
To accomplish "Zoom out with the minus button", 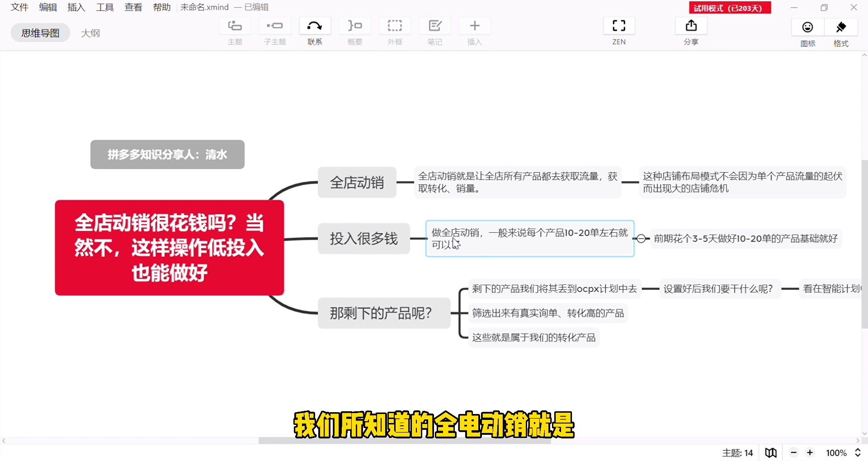I will 793,452.
